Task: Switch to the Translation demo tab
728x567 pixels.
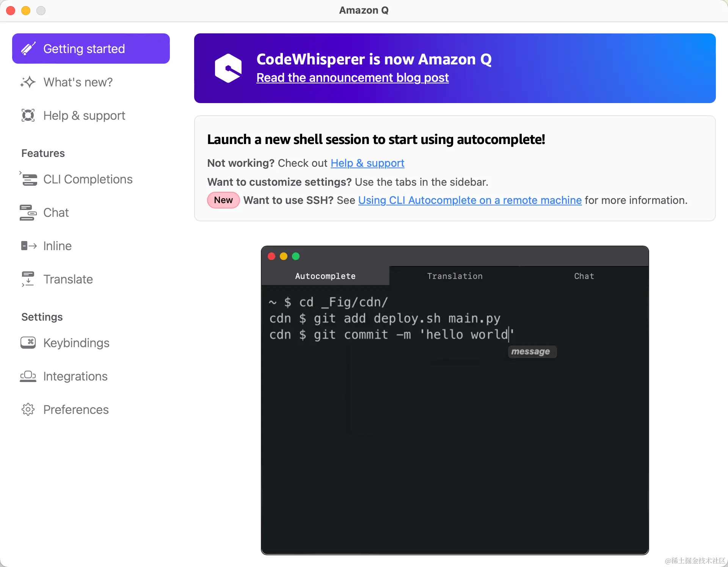Action: [455, 276]
